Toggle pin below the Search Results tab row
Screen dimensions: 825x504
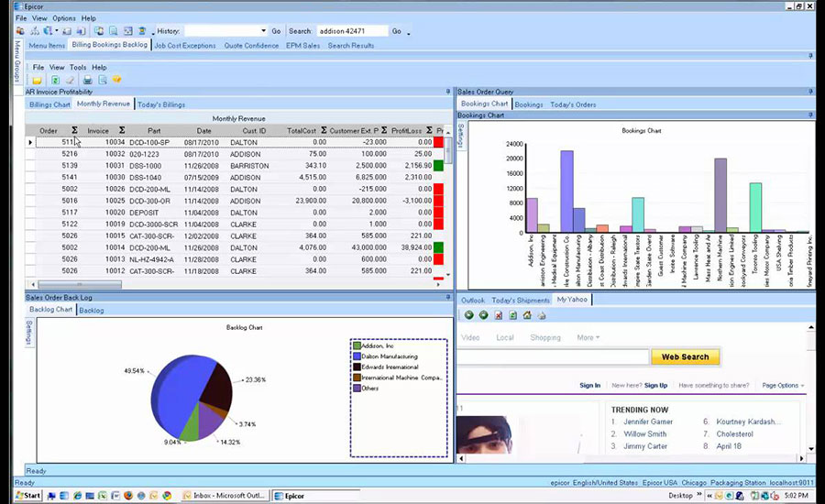[x=810, y=55]
